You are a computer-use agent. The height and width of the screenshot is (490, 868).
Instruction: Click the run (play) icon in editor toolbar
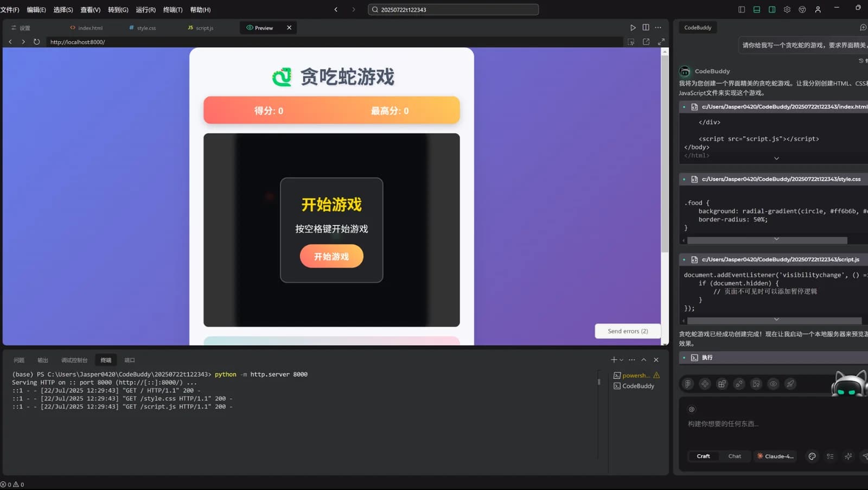(633, 28)
